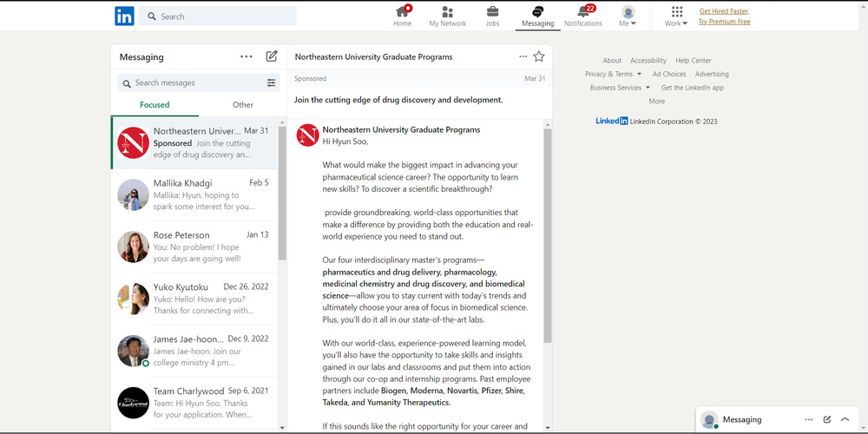This screenshot has width=868, height=434.
Task: Click the LinkedIn logo icon
Action: pos(124,16)
